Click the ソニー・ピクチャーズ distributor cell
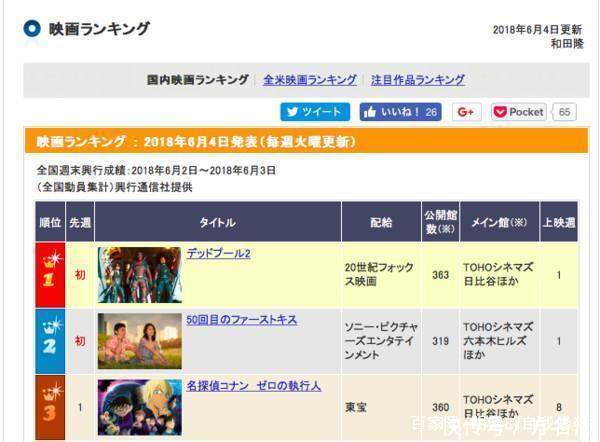600x442 pixels. 381,341
